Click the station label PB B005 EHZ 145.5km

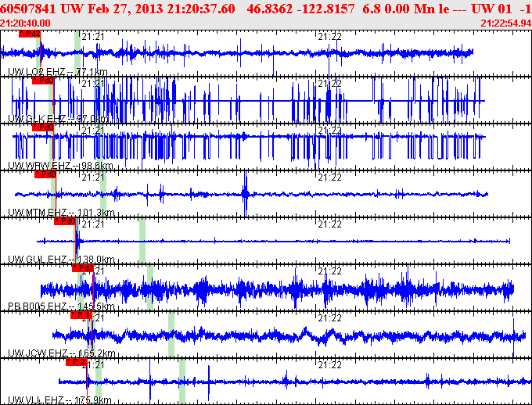pyautogui.click(x=61, y=306)
